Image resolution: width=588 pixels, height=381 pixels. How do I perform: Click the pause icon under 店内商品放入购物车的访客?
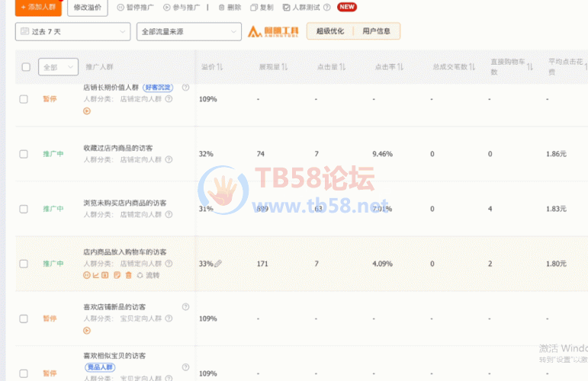click(87, 275)
